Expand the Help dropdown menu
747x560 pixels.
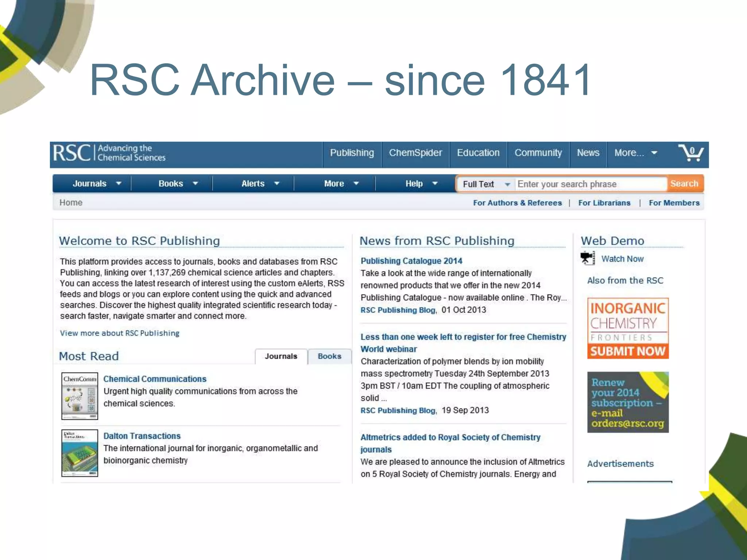[x=421, y=184]
